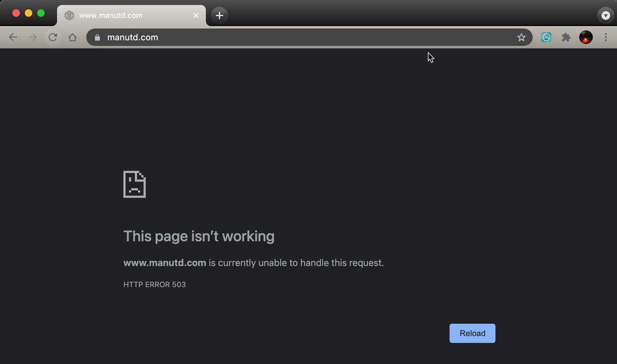Open the profile avatar menu
Screen dimensions: 617x364
(586, 37)
